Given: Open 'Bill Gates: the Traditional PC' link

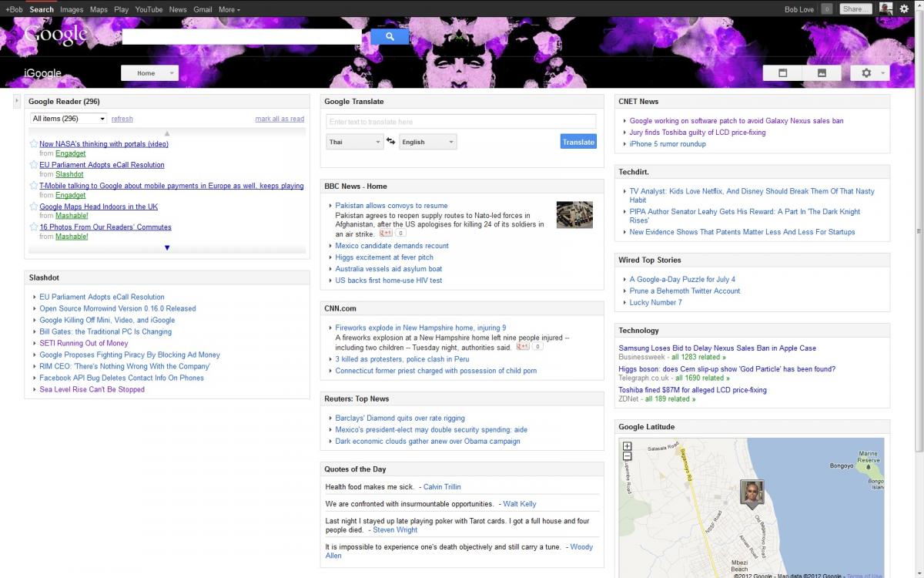Looking at the screenshot, I should click(105, 331).
